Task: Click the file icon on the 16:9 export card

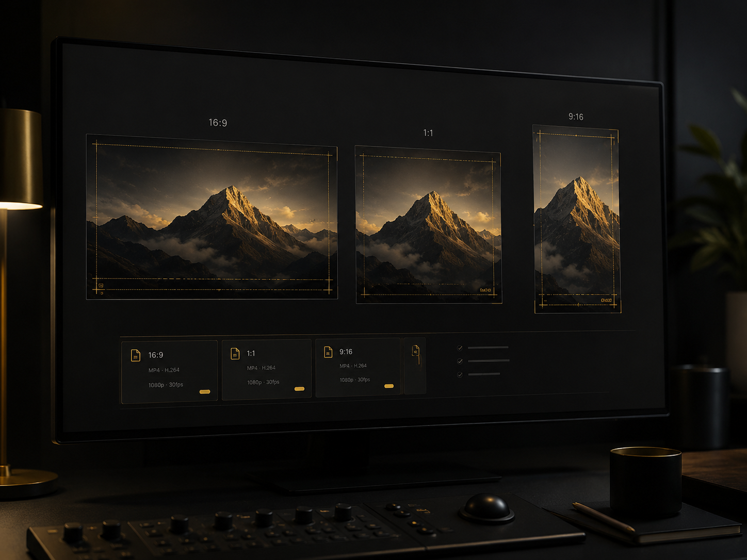Action: point(136,355)
